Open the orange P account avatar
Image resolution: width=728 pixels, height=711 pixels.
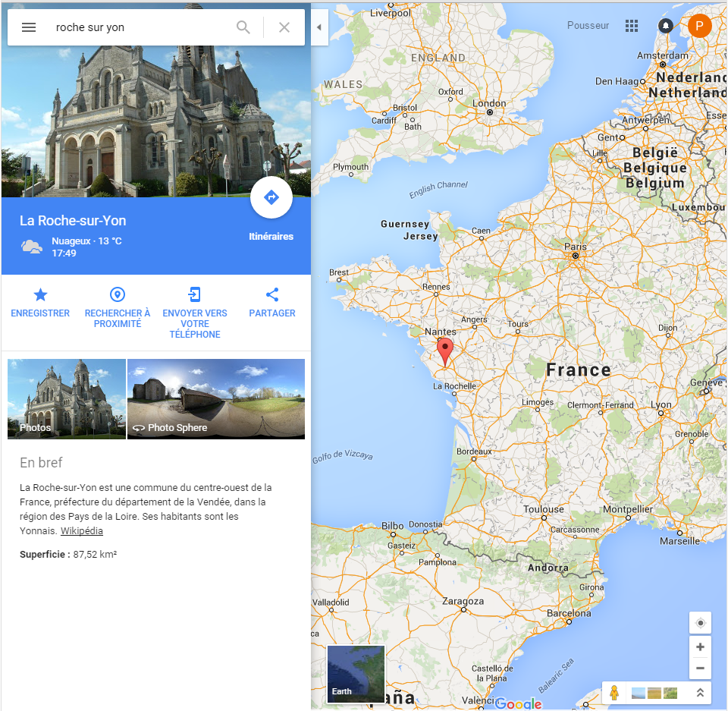pos(699,26)
